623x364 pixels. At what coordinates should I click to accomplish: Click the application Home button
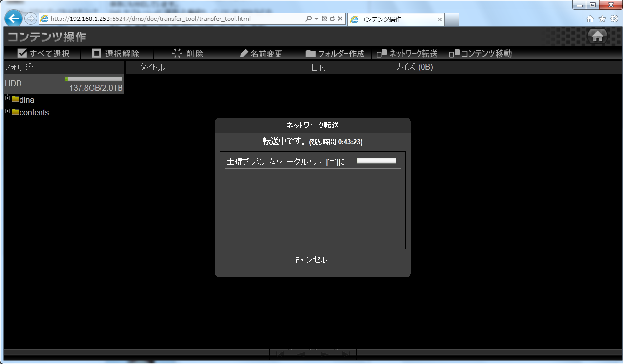coord(598,36)
